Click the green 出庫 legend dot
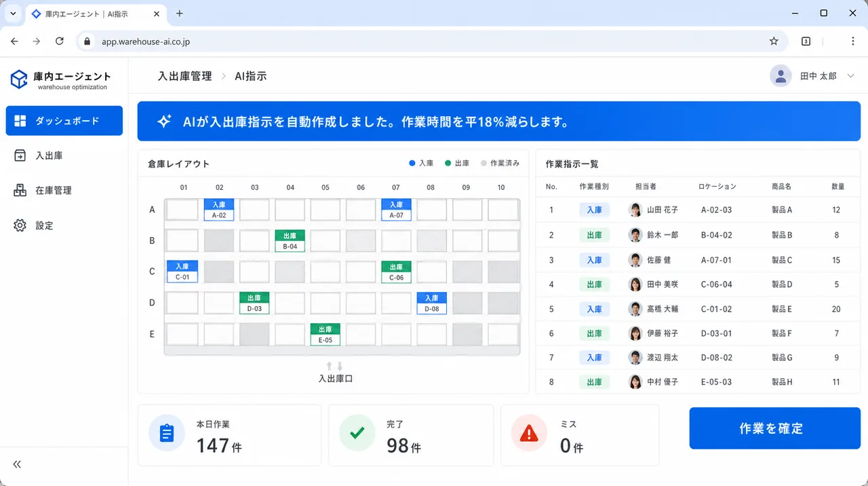Screen dimensions: 868x486 pyautogui.click(x=448, y=164)
